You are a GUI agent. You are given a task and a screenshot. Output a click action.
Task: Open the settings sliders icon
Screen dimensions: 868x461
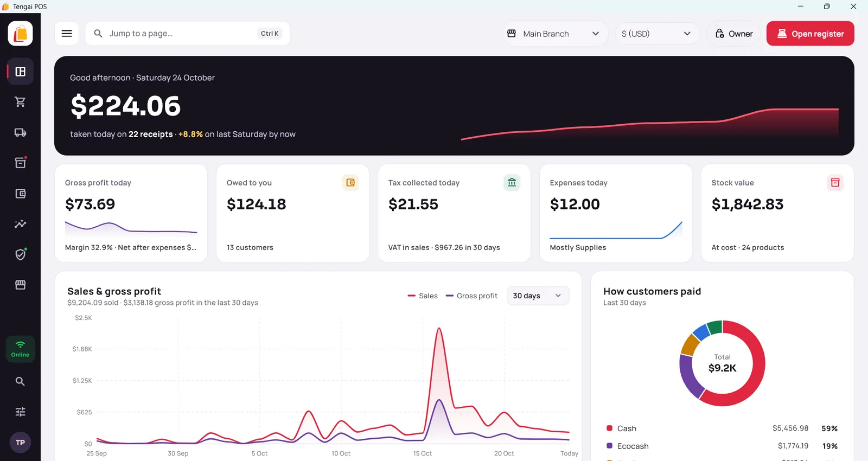coord(20,412)
